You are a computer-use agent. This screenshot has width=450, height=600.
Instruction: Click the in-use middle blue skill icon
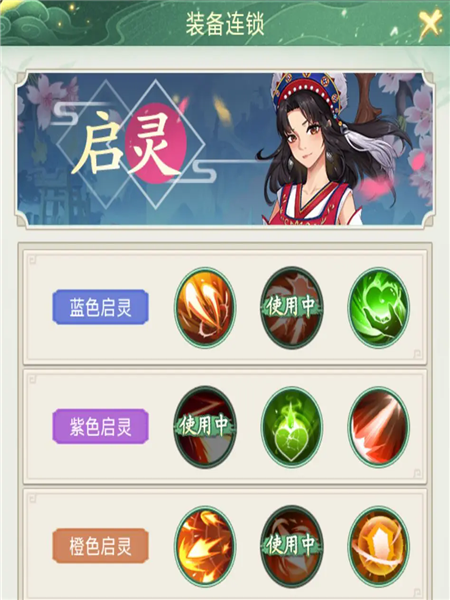[292, 308]
